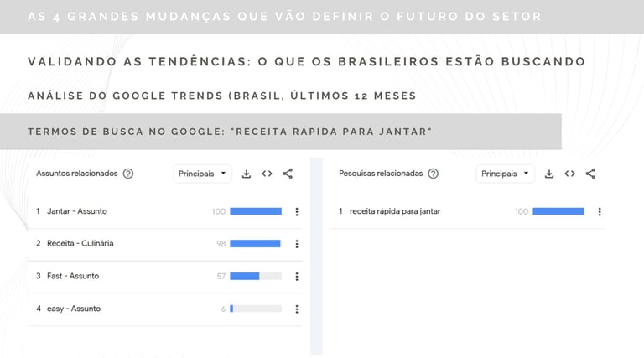Image resolution: width=644 pixels, height=358 pixels.
Task: Open more options for receita rápida para jantar
Action: pos(600,211)
